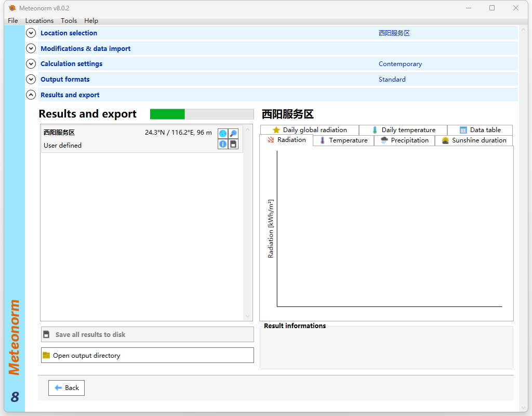Select the 西阳服务区 entry in results list

point(142,139)
